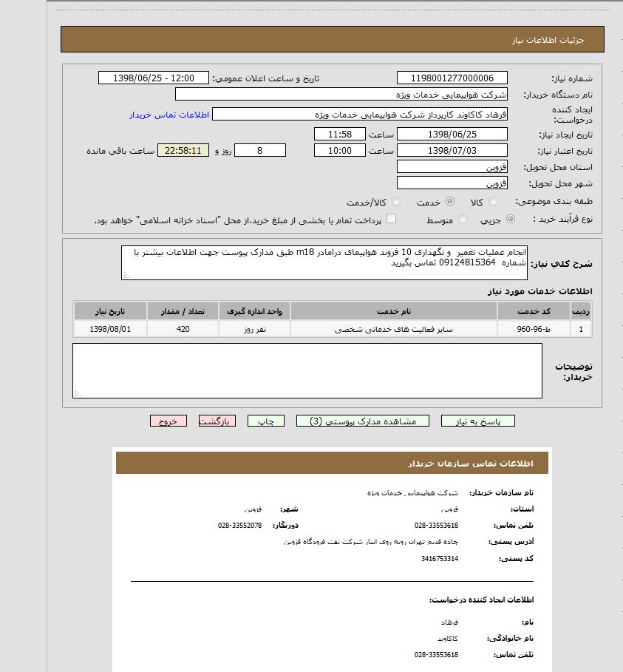Select the متوسط purchase type radio
The height and width of the screenshot is (672, 623).
pos(463,220)
